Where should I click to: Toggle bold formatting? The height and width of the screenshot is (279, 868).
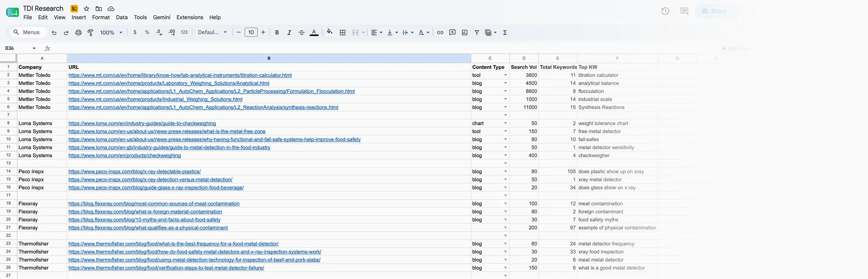[277, 32]
